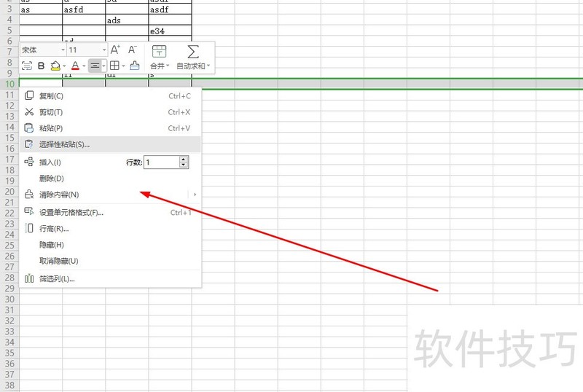Image resolution: width=583 pixels, height=392 pixels.
Task: Choose 筛选列(L)... filter columns
Action: point(110,278)
